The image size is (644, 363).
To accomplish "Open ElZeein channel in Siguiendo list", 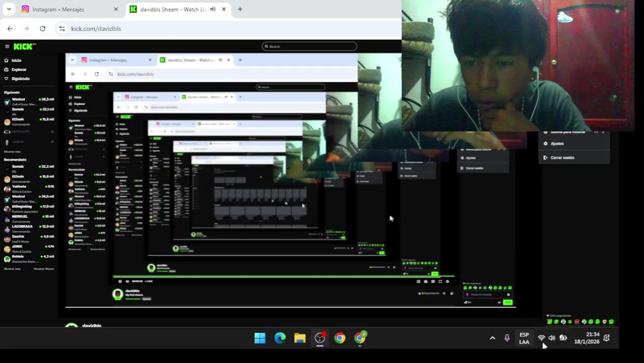I will coord(29,122).
